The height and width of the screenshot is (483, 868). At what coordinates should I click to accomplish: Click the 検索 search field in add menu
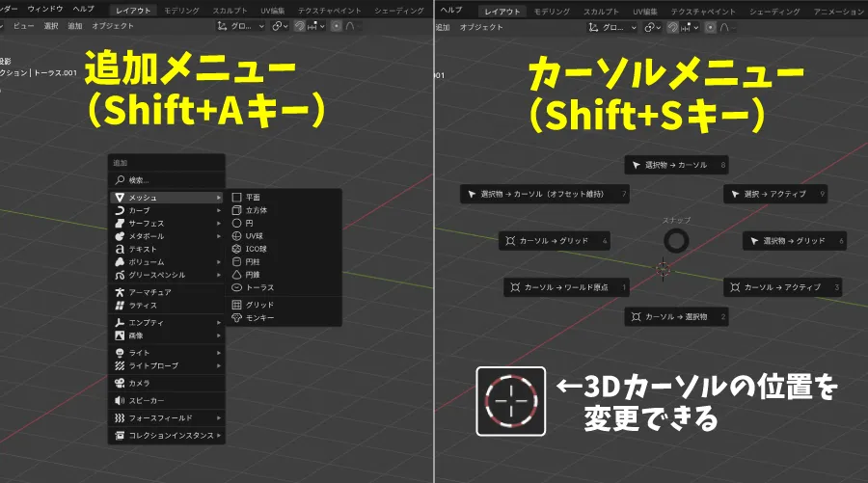point(167,180)
